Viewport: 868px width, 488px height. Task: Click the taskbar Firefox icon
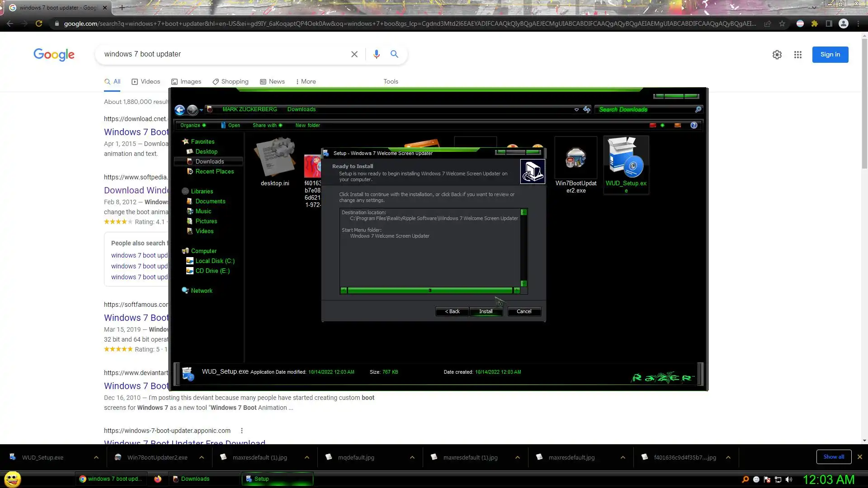click(157, 479)
